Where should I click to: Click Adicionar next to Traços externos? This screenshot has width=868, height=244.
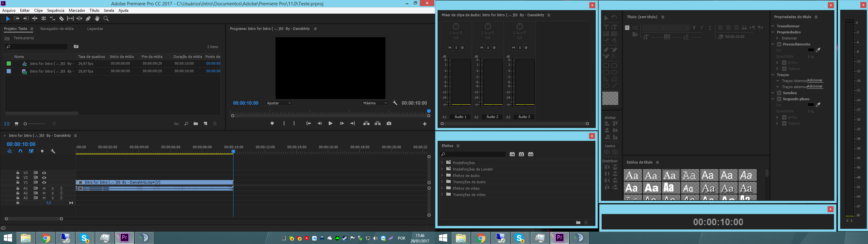pos(815,87)
